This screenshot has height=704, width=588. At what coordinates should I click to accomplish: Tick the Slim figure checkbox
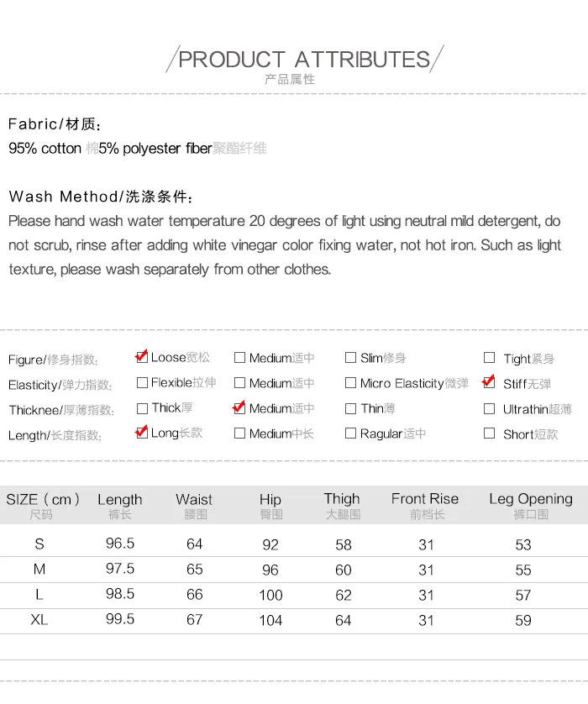[350, 358]
